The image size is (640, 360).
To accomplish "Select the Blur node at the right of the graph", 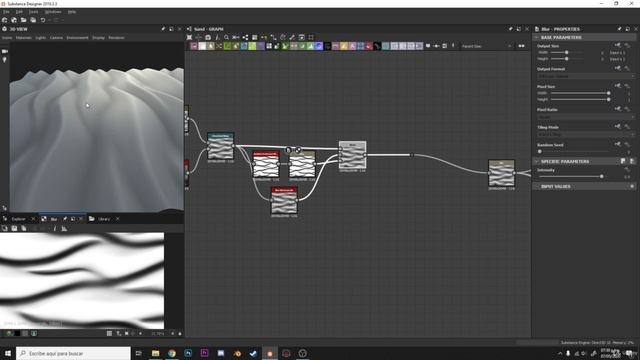I will [502, 173].
